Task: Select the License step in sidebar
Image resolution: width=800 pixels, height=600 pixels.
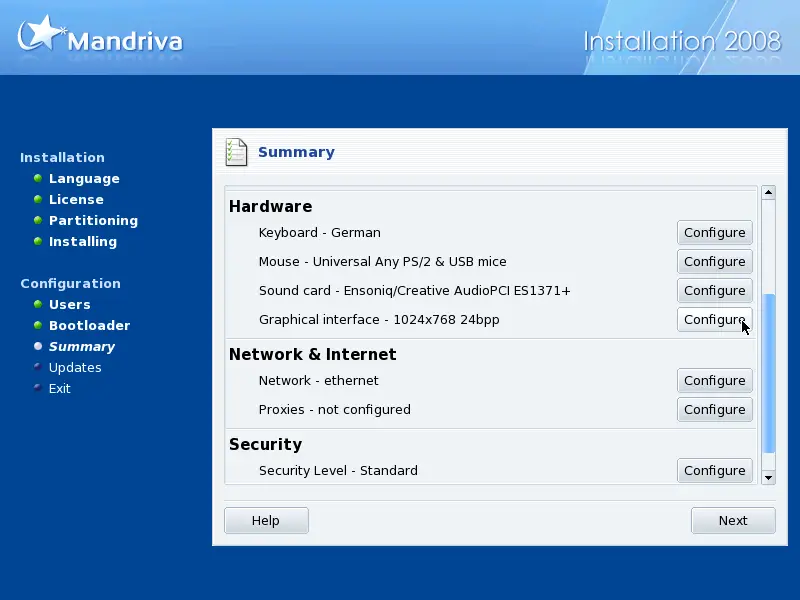Action: coord(76,199)
